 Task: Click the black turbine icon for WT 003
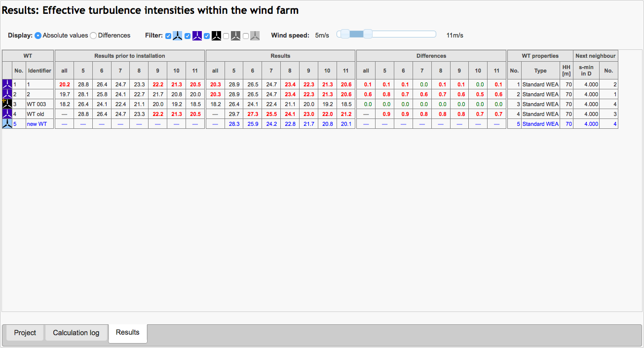[x=7, y=104]
